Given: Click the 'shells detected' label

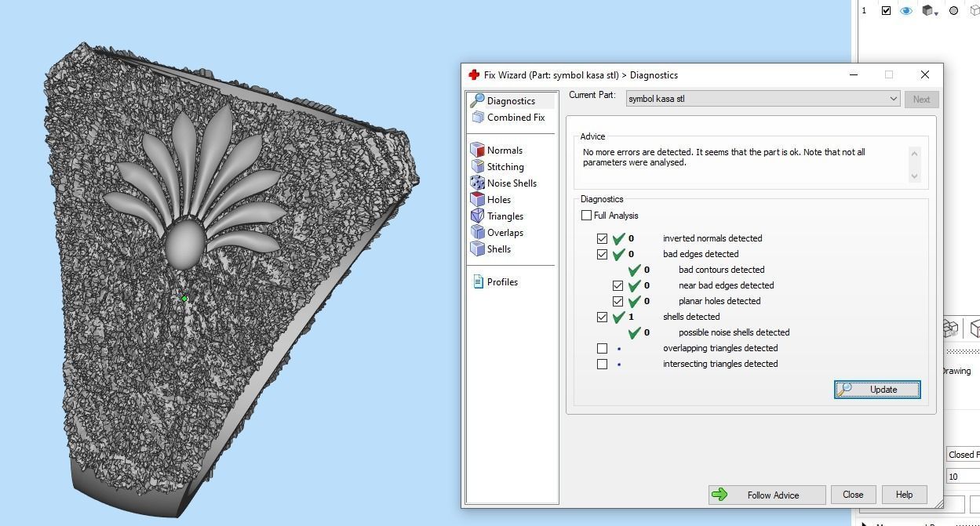Looking at the screenshot, I should tap(691, 317).
